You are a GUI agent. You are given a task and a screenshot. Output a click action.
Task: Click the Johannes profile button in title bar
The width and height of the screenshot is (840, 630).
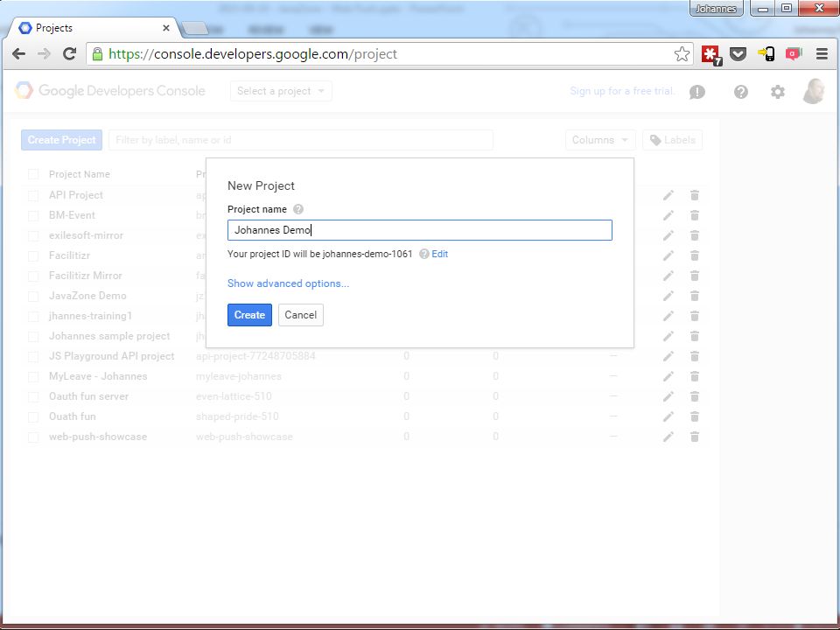[716, 9]
